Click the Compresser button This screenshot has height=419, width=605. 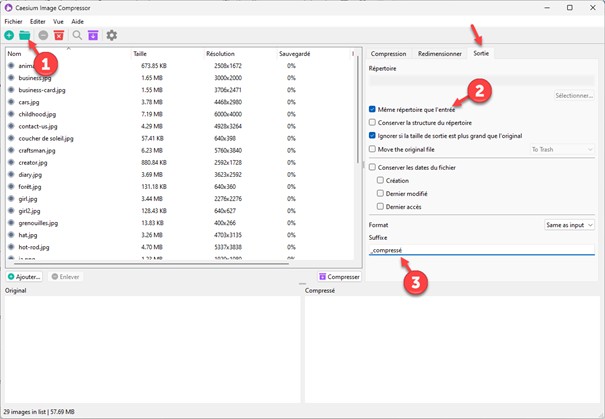click(340, 277)
